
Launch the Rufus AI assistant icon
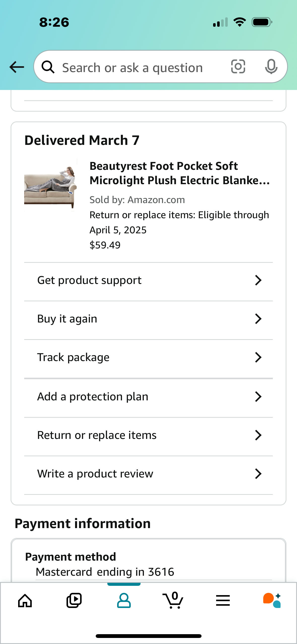click(272, 601)
